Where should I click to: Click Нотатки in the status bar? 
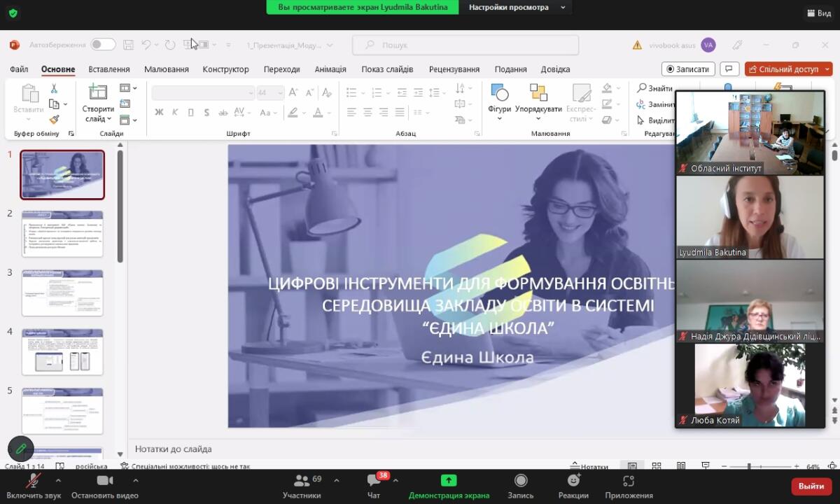(x=589, y=466)
